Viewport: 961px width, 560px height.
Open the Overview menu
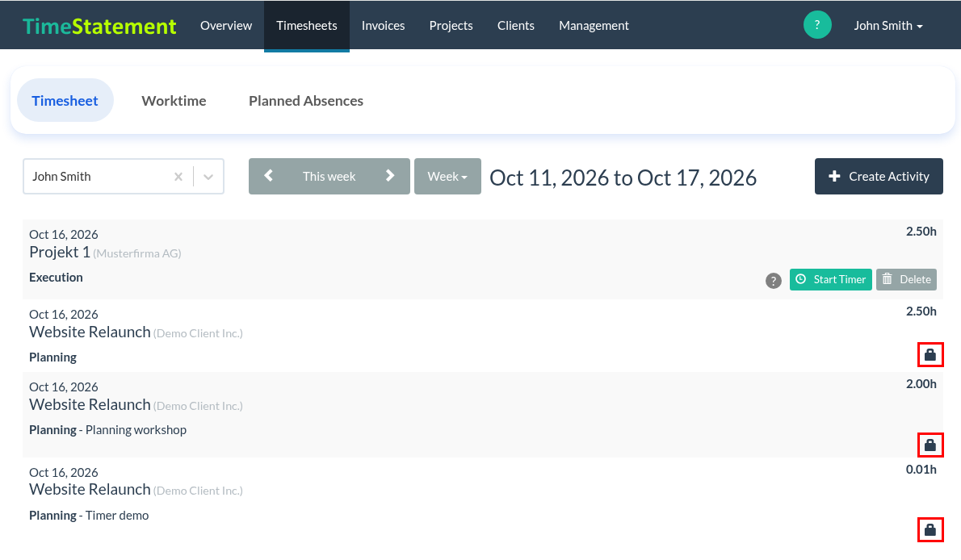click(226, 26)
